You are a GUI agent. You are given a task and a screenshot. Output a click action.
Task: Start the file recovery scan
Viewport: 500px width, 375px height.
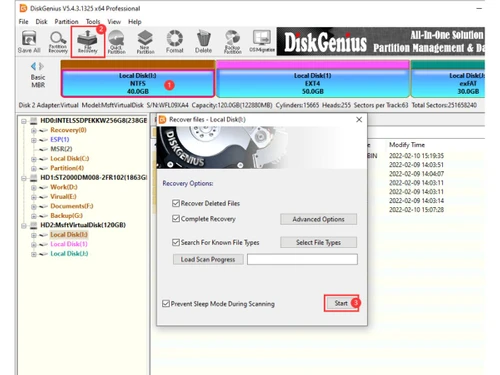coord(341,303)
